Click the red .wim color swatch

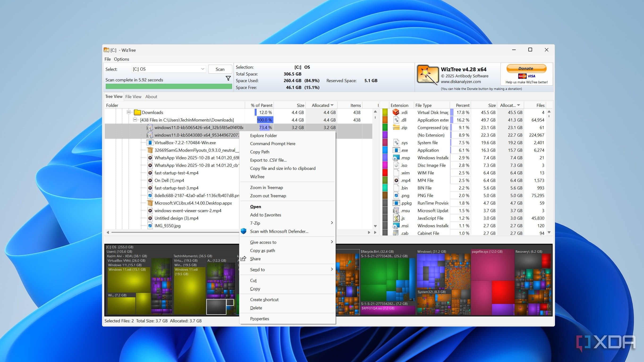pos(385,173)
